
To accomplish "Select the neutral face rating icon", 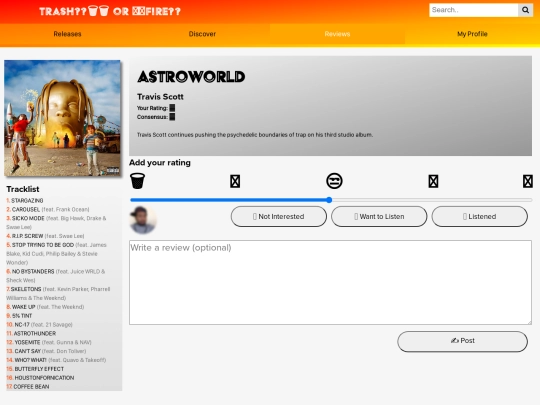I will pyautogui.click(x=334, y=181).
